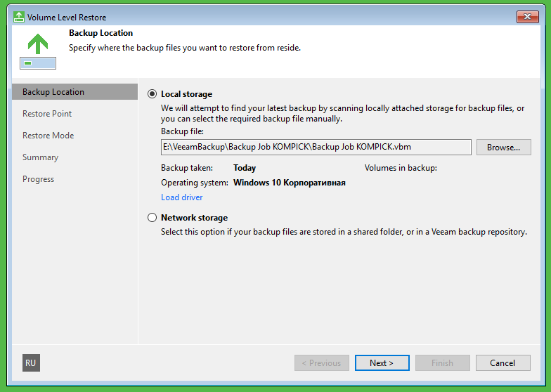Image resolution: width=551 pixels, height=392 pixels.
Task: Cancel the restore wizard
Action: (503, 363)
